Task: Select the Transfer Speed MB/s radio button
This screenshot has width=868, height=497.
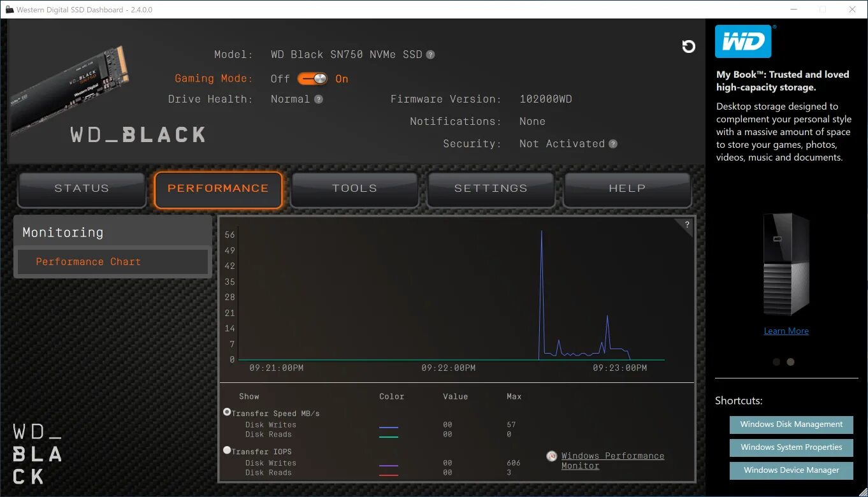Action: point(227,412)
